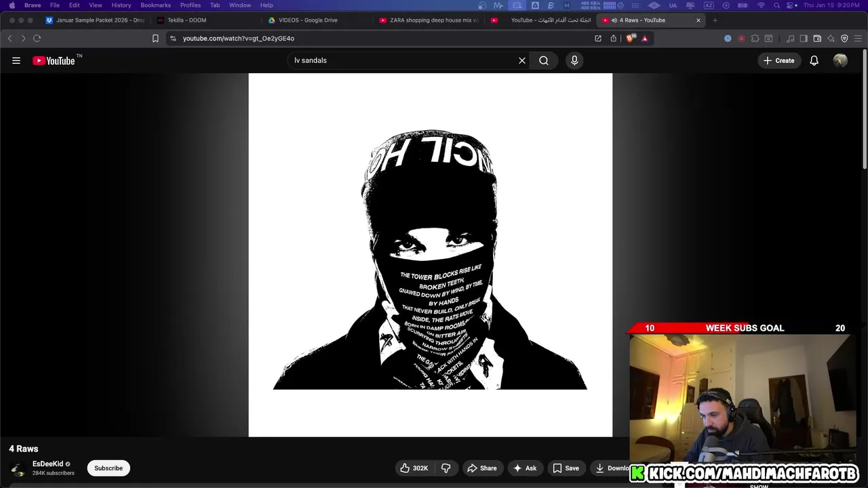The height and width of the screenshot is (488, 868).
Task: Click the "4 Raws" video title
Action: [24, 449]
